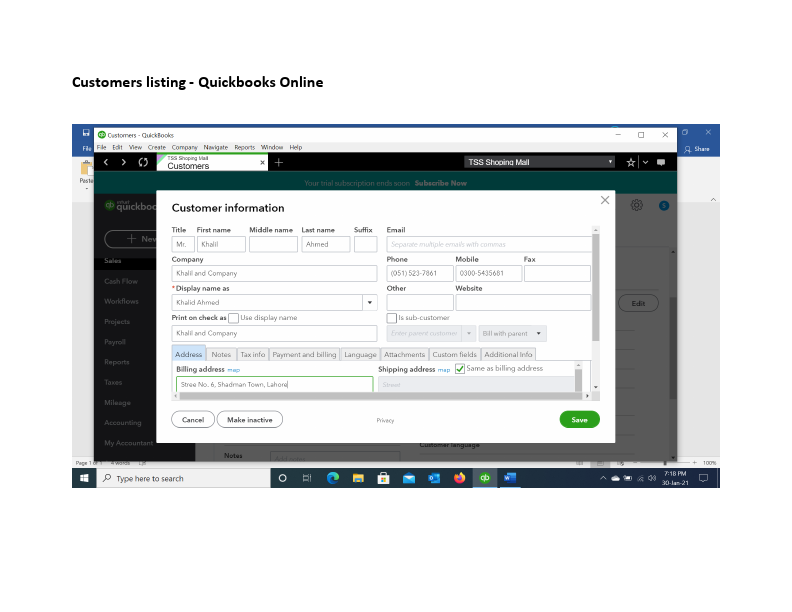Tick the Is sub-customer checkbox
792x612 pixels.
coord(391,318)
